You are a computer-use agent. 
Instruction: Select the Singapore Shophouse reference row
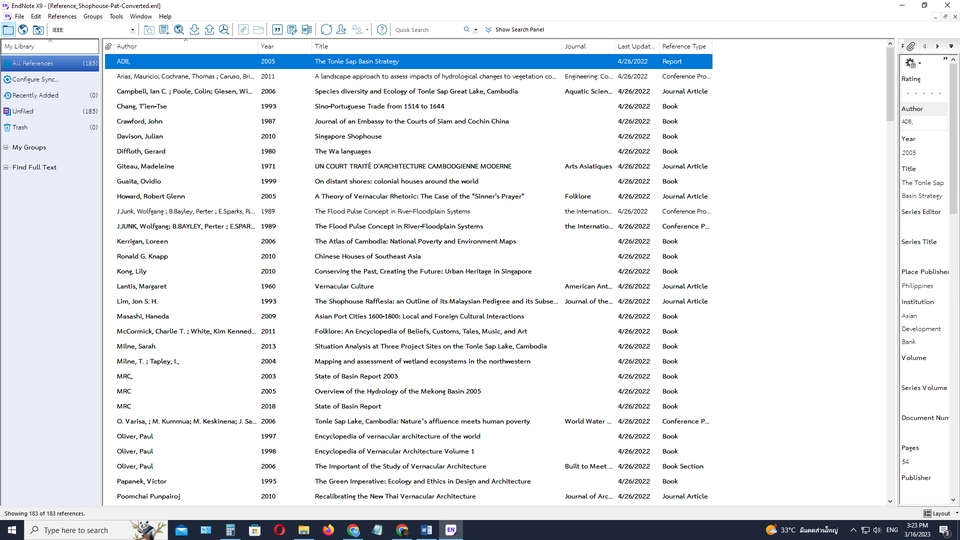pyautogui.click(x=408, y=137)
